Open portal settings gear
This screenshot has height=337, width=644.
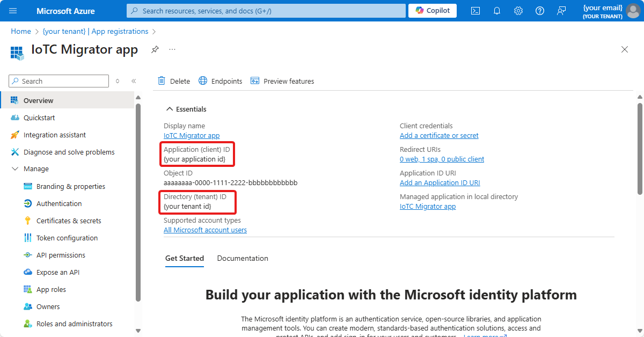pyautogui.click(x=518, y=10)
